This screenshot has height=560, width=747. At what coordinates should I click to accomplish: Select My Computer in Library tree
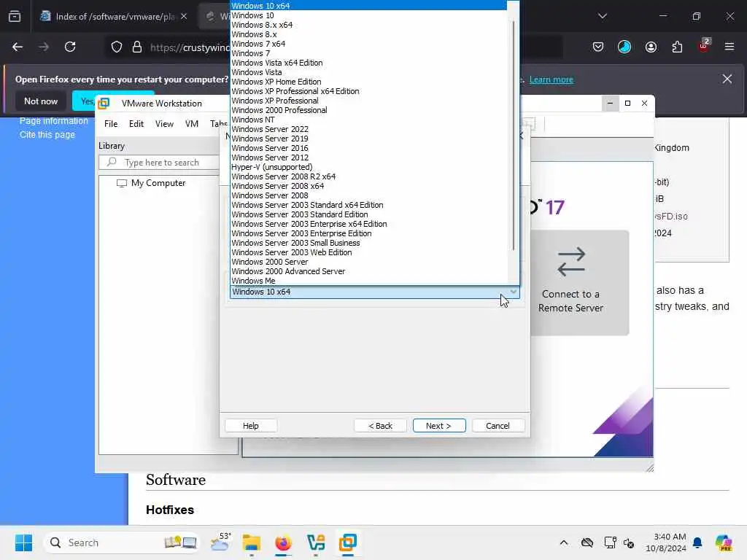151,183
